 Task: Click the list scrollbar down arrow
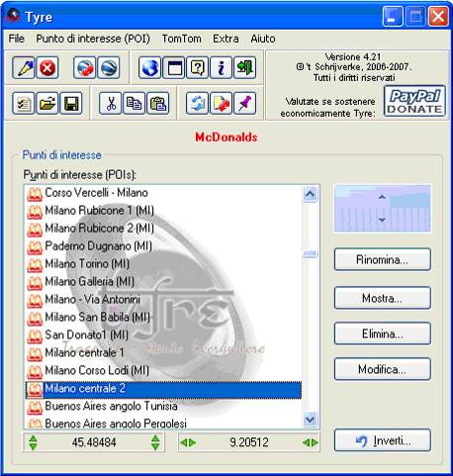click(x=310, y=420)
